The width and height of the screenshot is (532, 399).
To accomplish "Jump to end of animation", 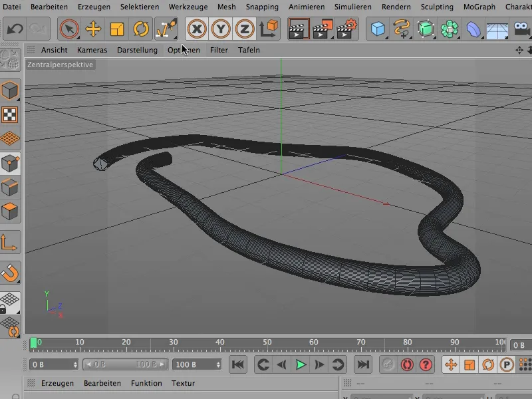I will (x=363, y=364).
